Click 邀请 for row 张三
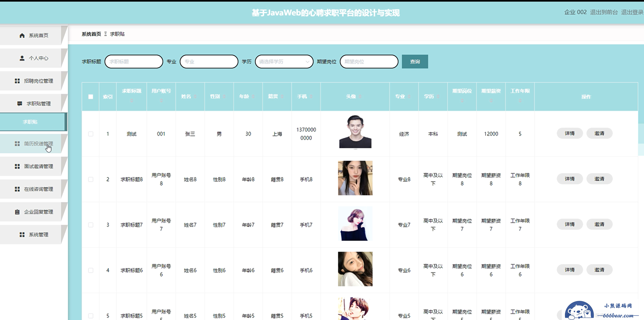The image size is (644, 320). point(599,133)
